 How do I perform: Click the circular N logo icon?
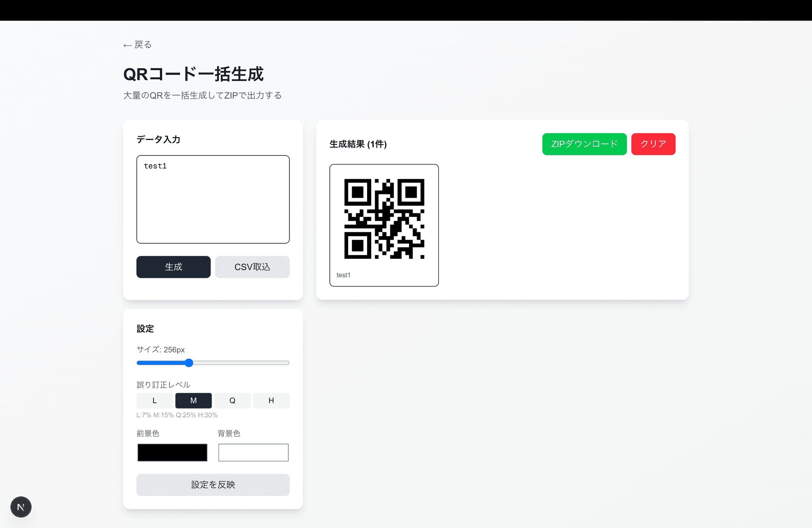tap(21, 507)
